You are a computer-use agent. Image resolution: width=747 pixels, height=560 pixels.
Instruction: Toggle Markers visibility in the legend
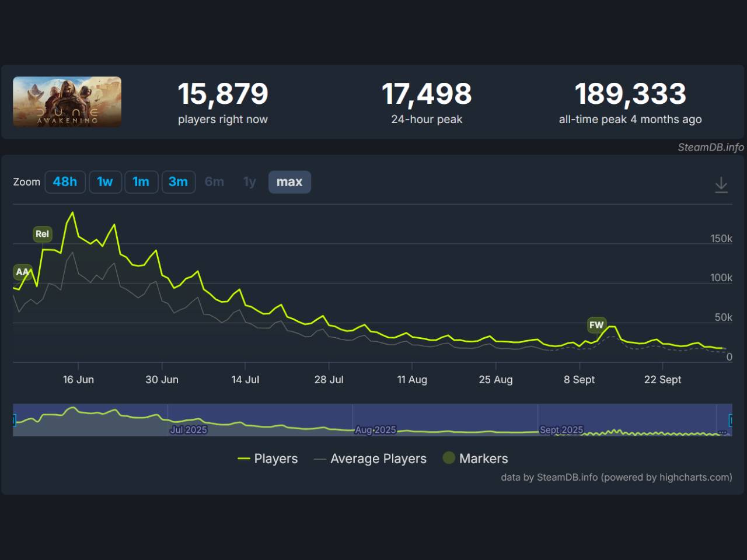pos(475,459)
